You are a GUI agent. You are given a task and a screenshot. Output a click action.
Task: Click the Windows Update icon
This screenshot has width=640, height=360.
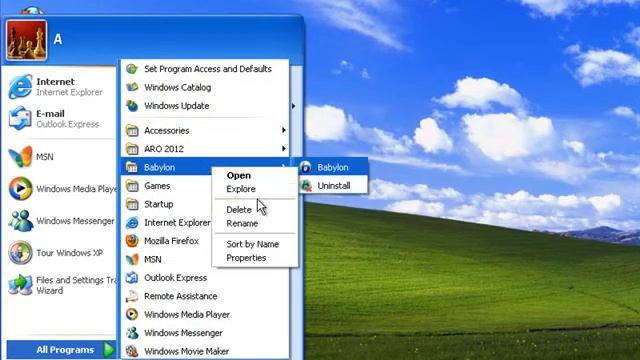click(132, 106)
